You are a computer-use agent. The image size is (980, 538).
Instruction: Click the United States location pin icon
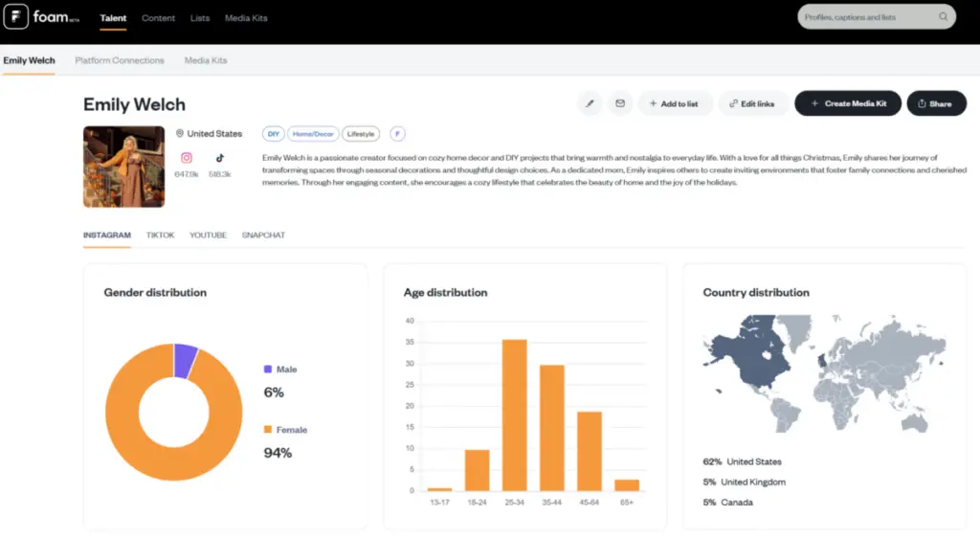tap(180, 134)
